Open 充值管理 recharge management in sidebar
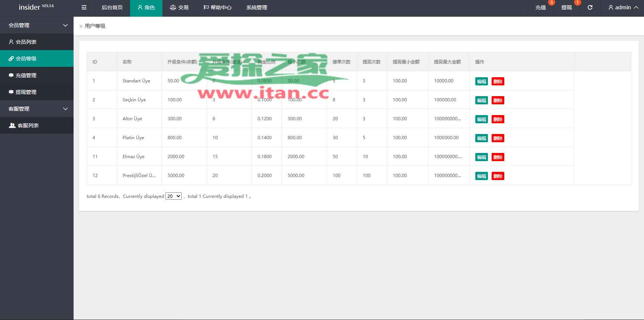644x320 pixels. coord(26,75)
